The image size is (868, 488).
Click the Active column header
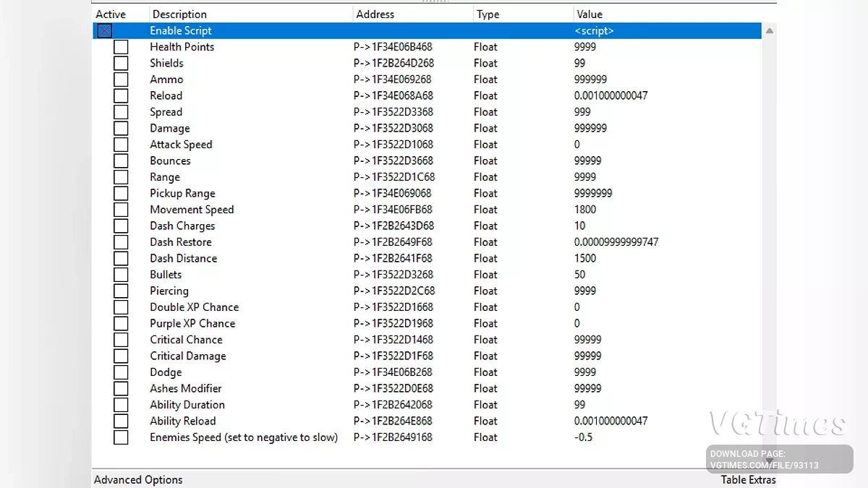[111, 14]
